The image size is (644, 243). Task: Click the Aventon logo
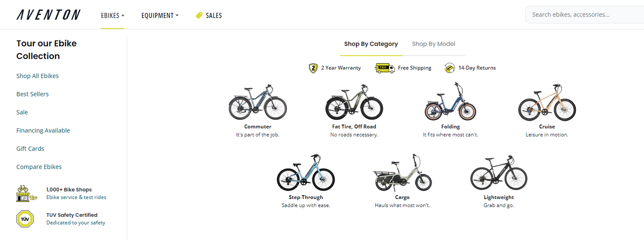(x=48, y=14)
